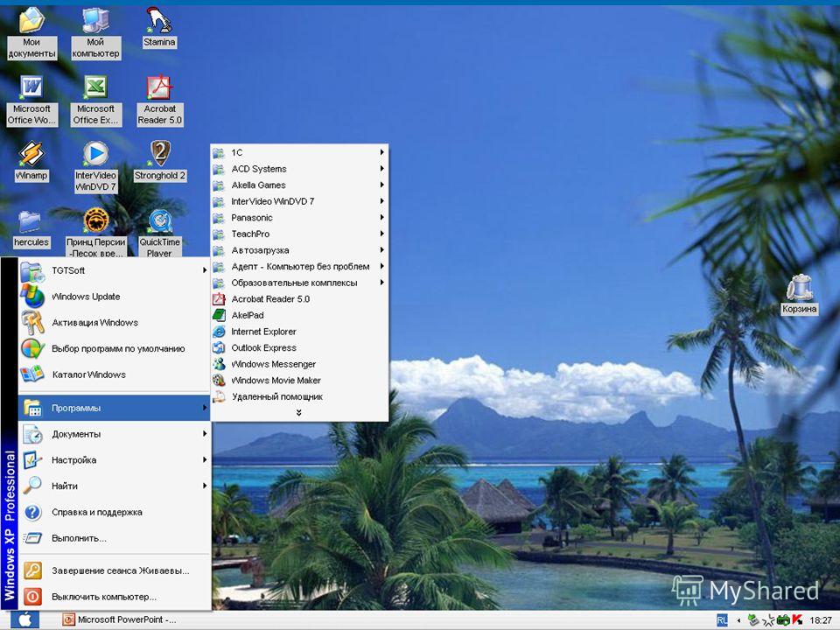This screenshot has height=630, width=840.
Task: Launch Windows Messenger from the Programs menu
Action: 299,364
